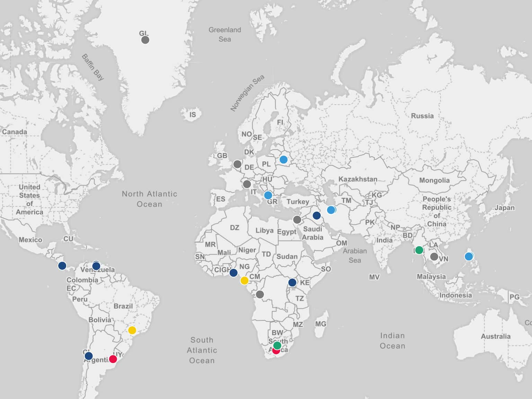
Task: Open the green marker east of Bangladesh
Action: click(419, 250)
